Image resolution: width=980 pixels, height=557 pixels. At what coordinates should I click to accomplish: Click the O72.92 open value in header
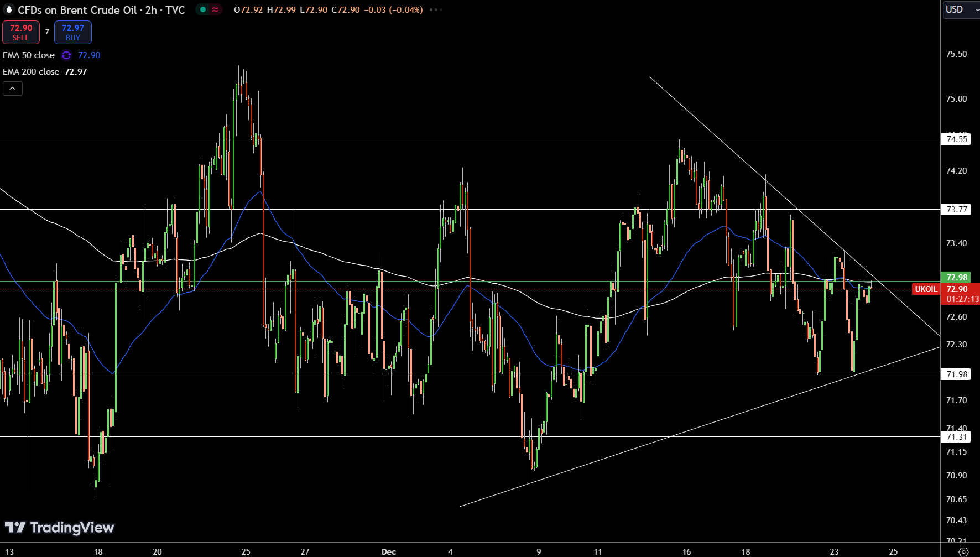click(248, 9)
